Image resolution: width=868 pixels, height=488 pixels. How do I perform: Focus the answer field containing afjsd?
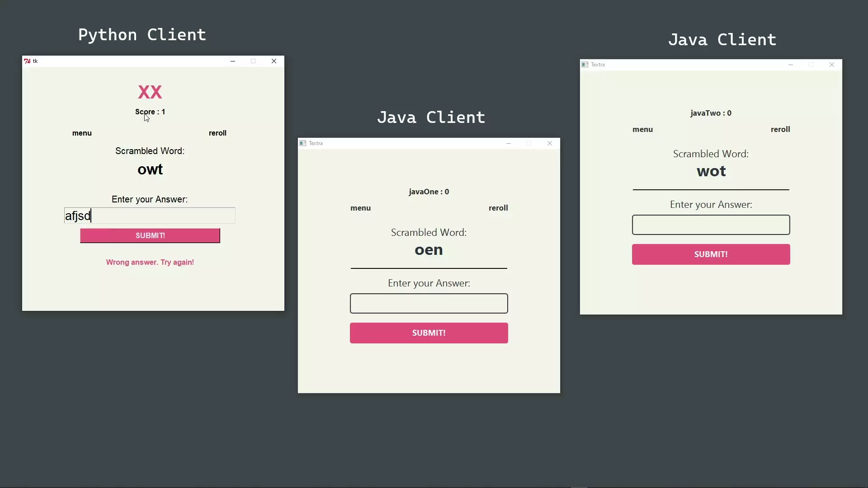150,216
